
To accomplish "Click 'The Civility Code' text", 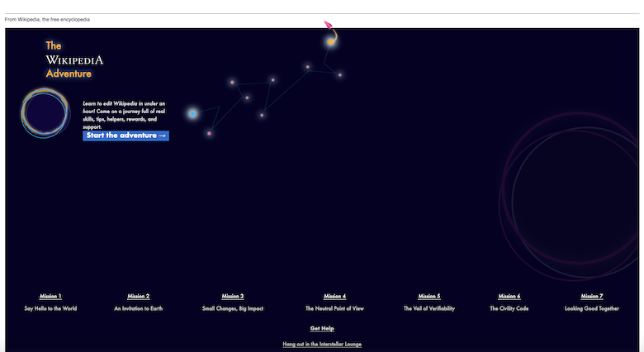I will click(509, 308).
